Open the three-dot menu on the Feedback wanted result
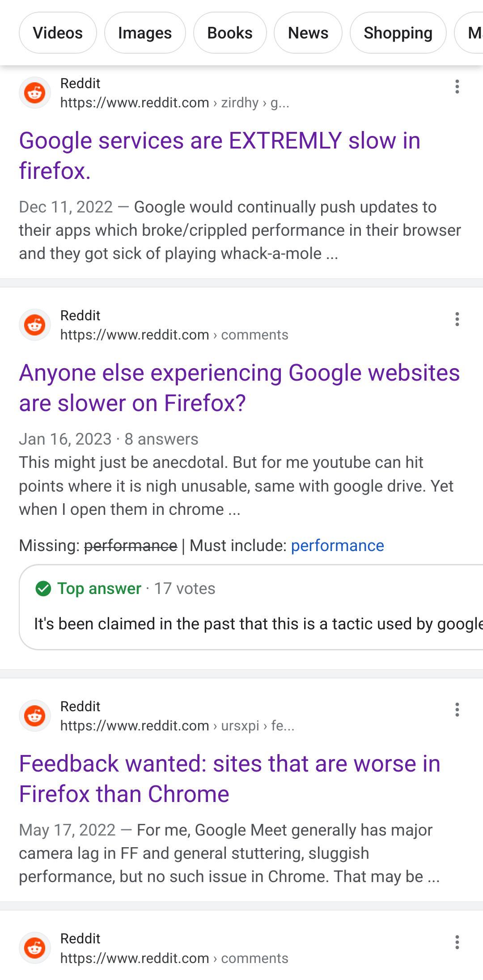Screen dimensions: 483x980 [457, 710]
